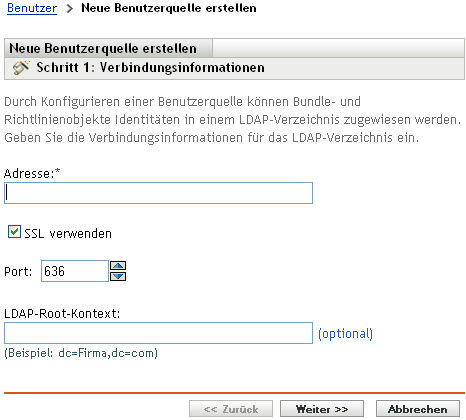This screenshot has width=466, height=420.
Task: Click the blue (optional) text
Action: coord(345,334)
